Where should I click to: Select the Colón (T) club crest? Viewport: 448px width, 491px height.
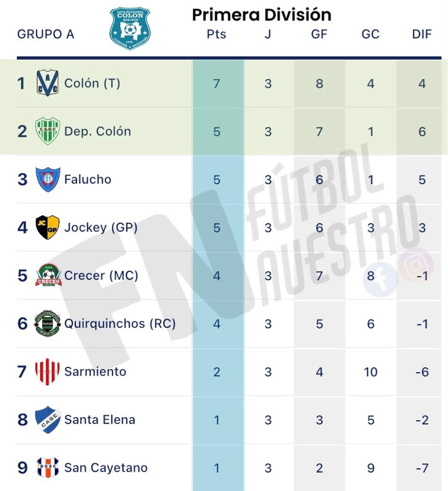tap(47, 83)
